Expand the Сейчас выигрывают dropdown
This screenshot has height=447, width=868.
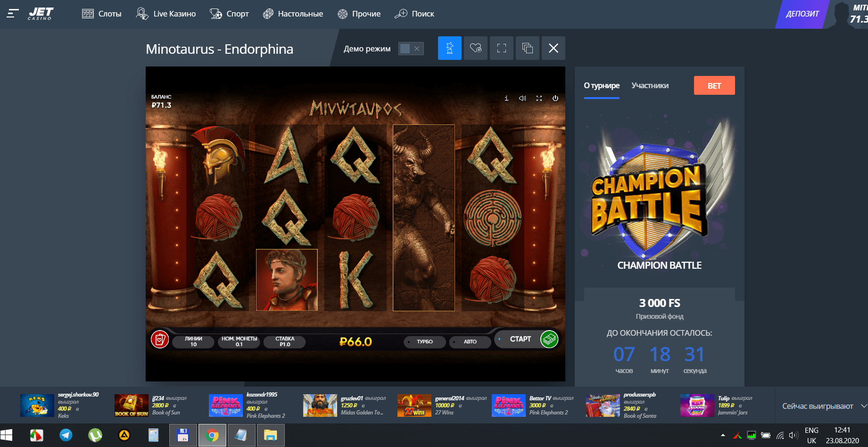863,406
